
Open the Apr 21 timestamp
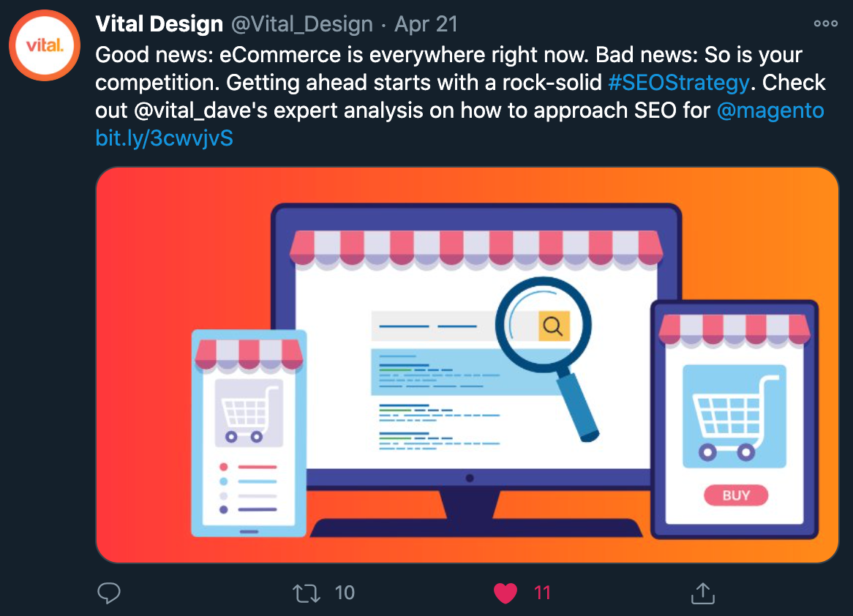426,24
